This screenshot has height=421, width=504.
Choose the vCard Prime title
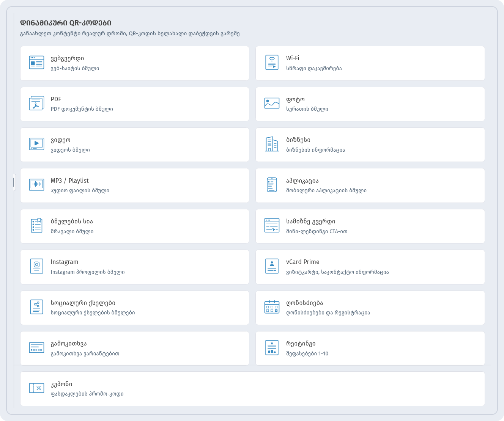click(x=303, y=262)
